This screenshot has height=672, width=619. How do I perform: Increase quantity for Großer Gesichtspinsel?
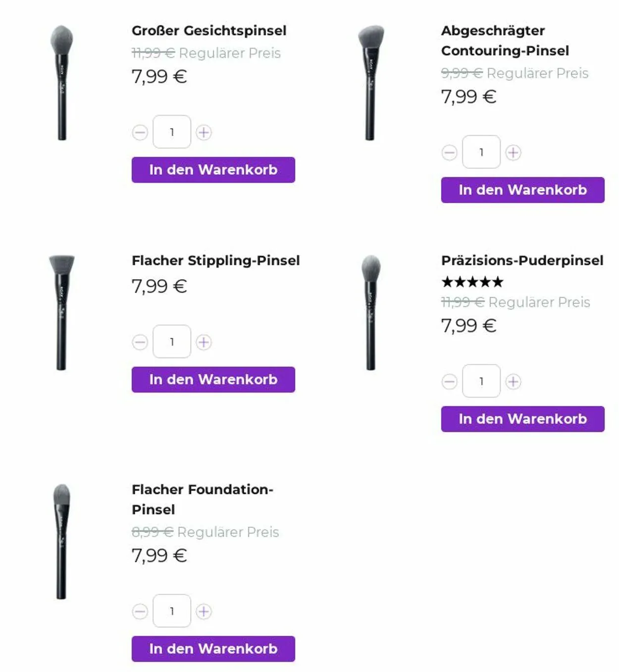click(x=204, y=132)
